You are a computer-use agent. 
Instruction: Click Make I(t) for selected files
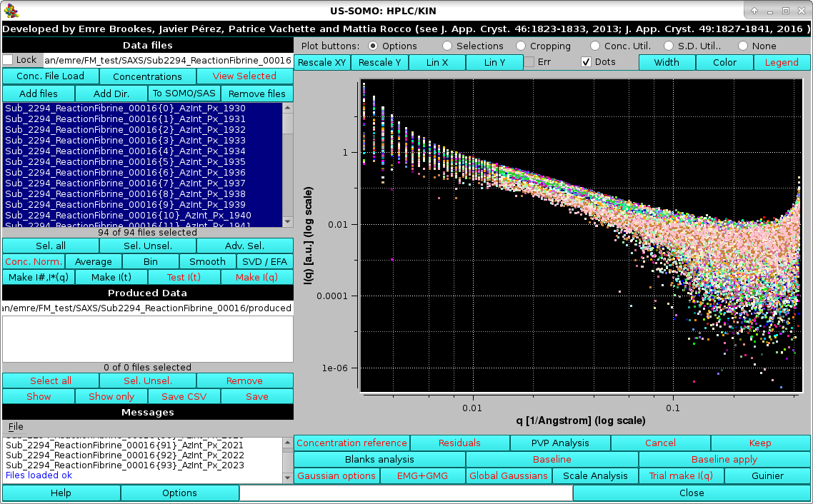coord(111,277)
